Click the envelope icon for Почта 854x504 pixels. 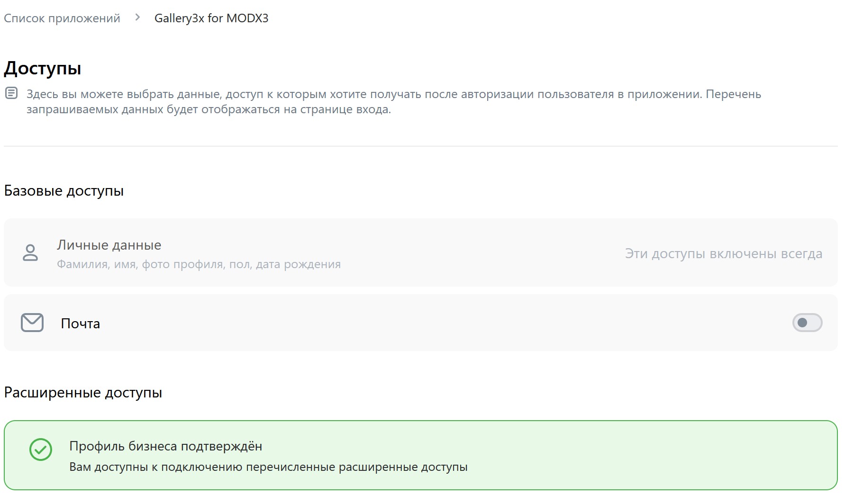pos(32,323)
